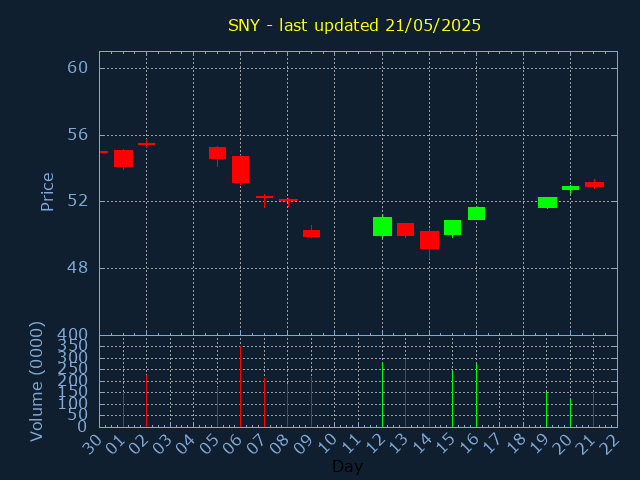Click the green volume bar for day 16
This screenshot has width=640, height=480.
pos(476,395)
